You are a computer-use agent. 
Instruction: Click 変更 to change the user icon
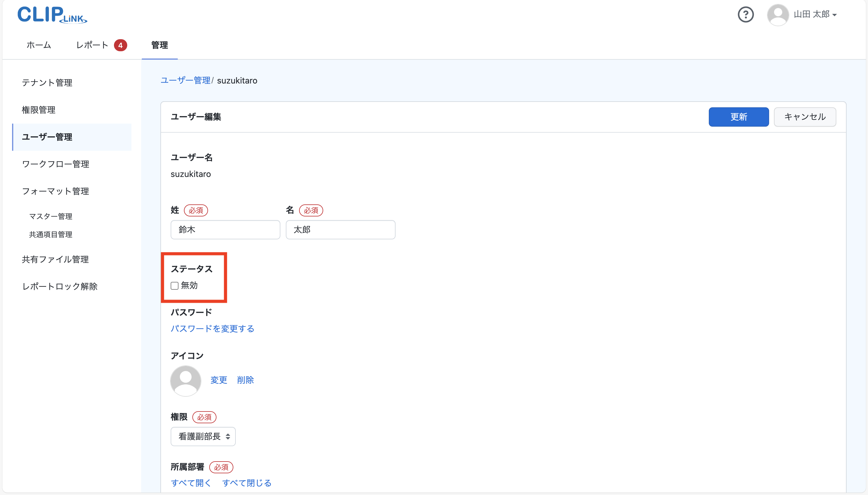click(x=219, y=380)
